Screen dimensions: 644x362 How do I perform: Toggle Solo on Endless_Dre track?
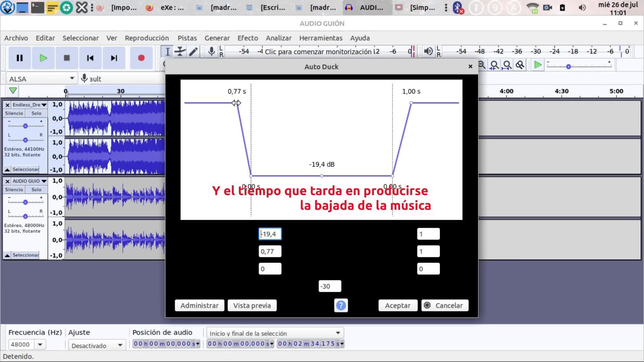pyautogui.click(x=36, y=113)
